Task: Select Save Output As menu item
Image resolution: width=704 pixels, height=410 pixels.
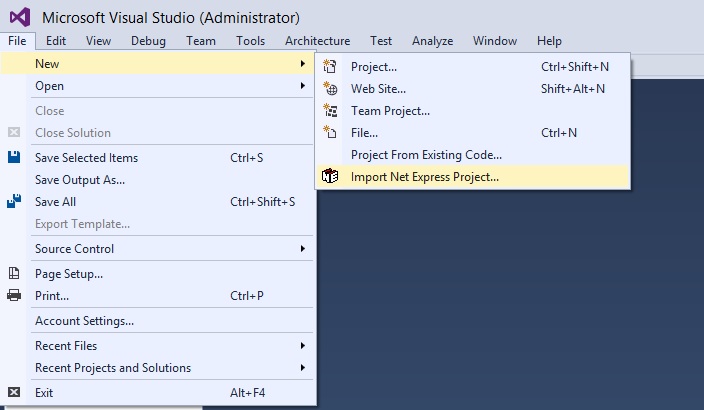Action: pos(80,180)
